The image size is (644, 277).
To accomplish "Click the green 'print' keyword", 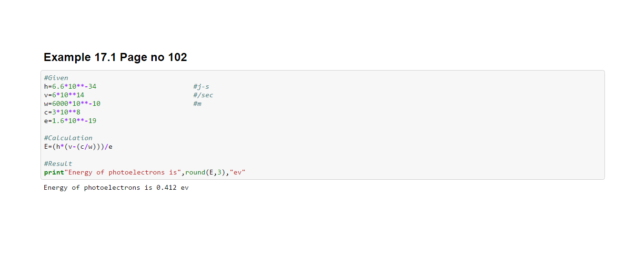I will tap(54, 172).
